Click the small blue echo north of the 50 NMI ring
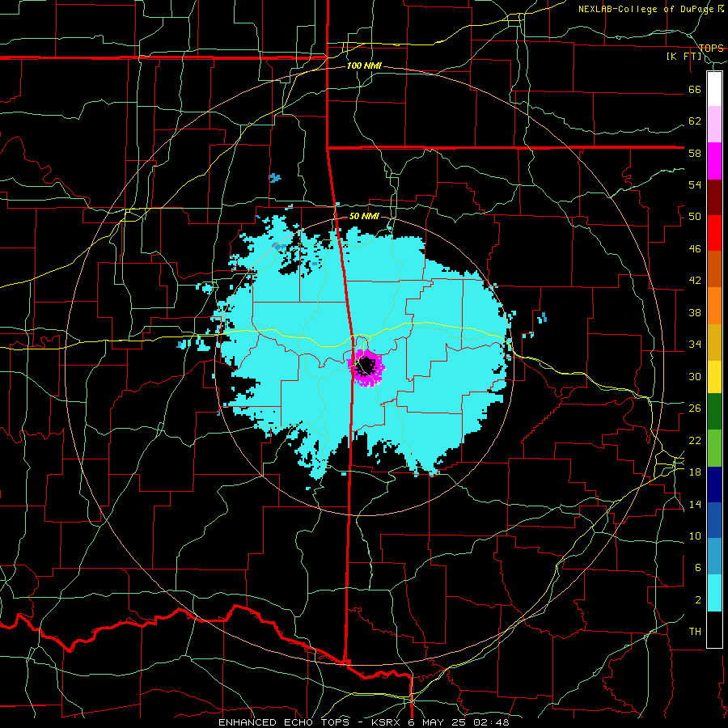 click(x=275, y=178)
